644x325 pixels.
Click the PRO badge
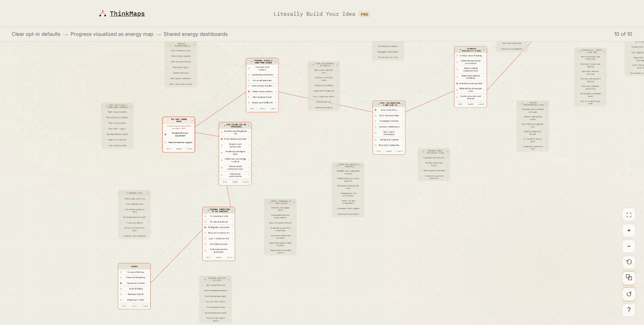click(364, 14)
